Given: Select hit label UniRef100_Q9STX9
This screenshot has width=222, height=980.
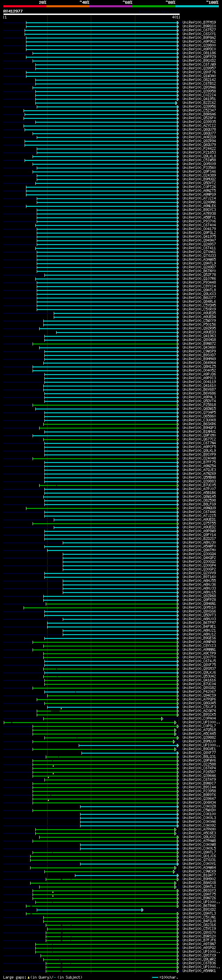Looking at the screenshot, I should 199,955.
